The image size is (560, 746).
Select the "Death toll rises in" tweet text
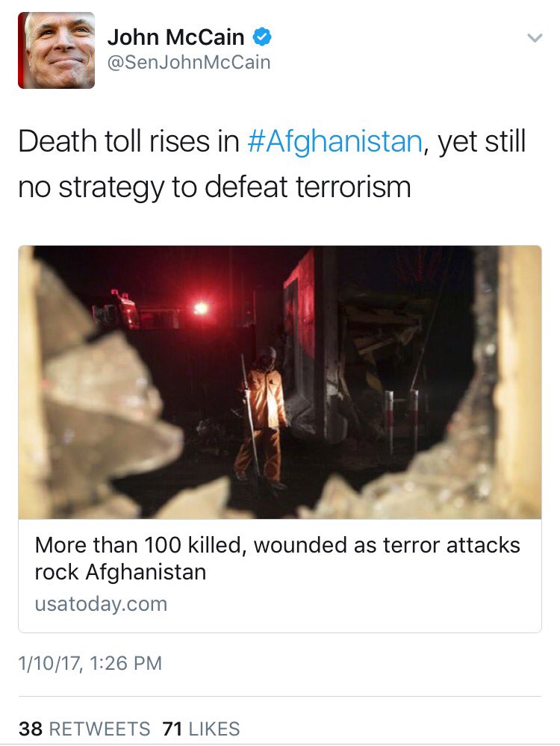(128, 141)
